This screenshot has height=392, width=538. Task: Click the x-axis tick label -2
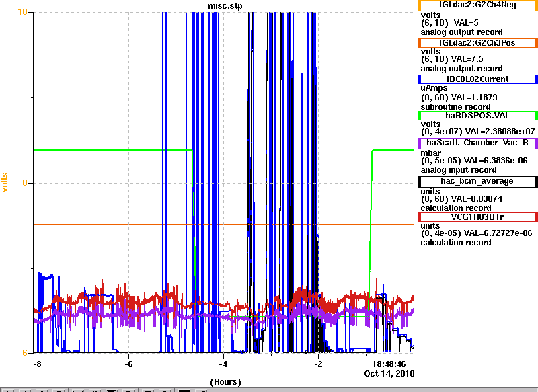point(318,364)
